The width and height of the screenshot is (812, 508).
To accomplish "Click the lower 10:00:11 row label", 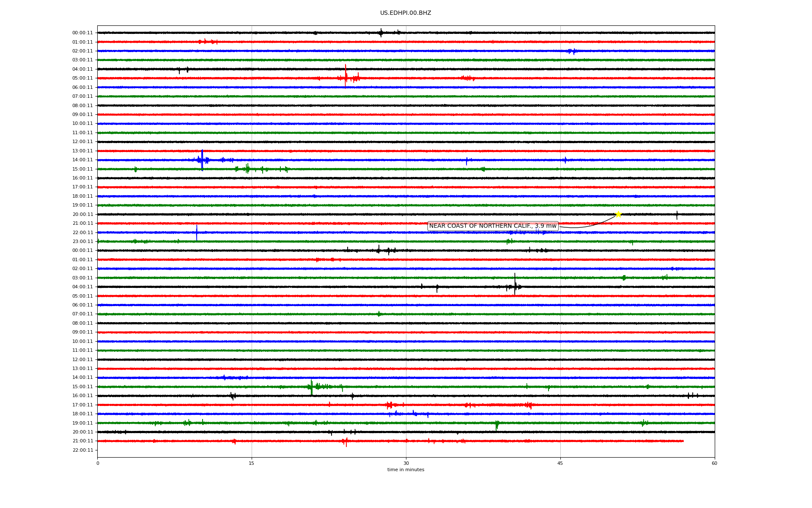I will (x=82, y=342).
